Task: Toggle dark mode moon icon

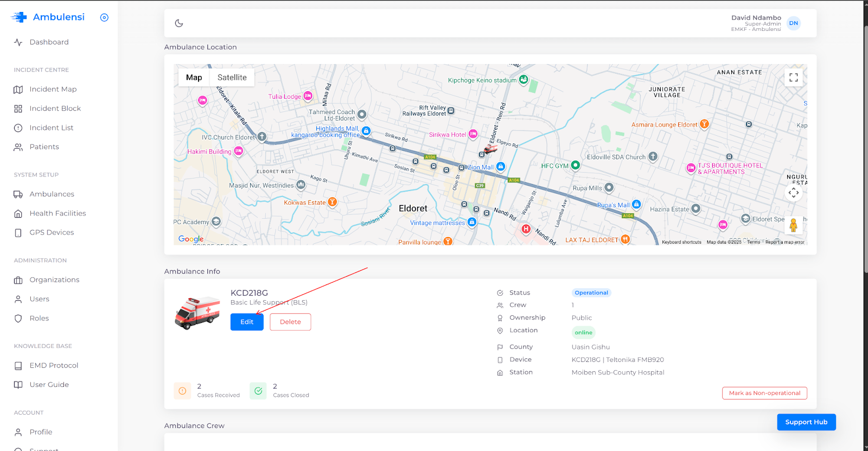Action: pos(179,23)
